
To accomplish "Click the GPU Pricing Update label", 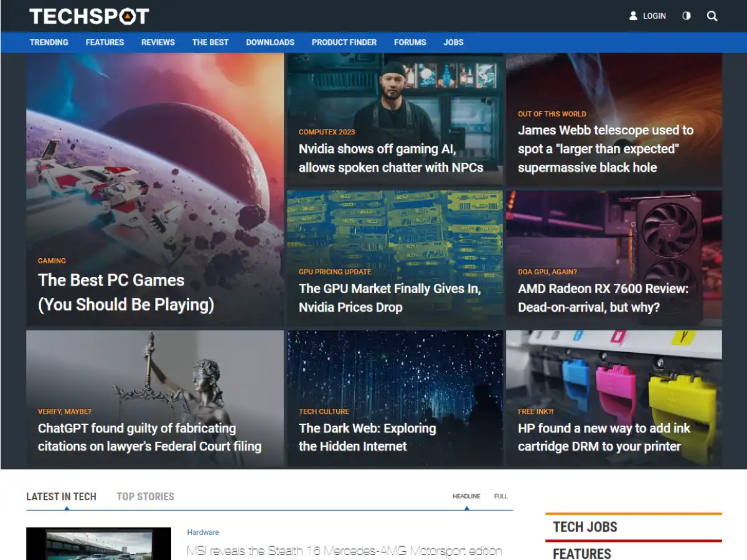I will pyautogui.click(x=335, y=272).
